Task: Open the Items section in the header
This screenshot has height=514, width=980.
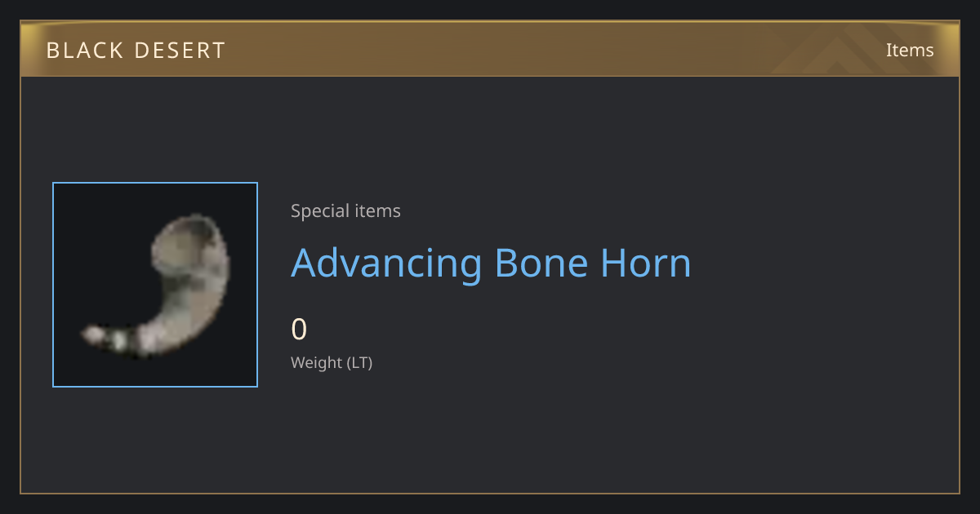Action: click(910, 50)
